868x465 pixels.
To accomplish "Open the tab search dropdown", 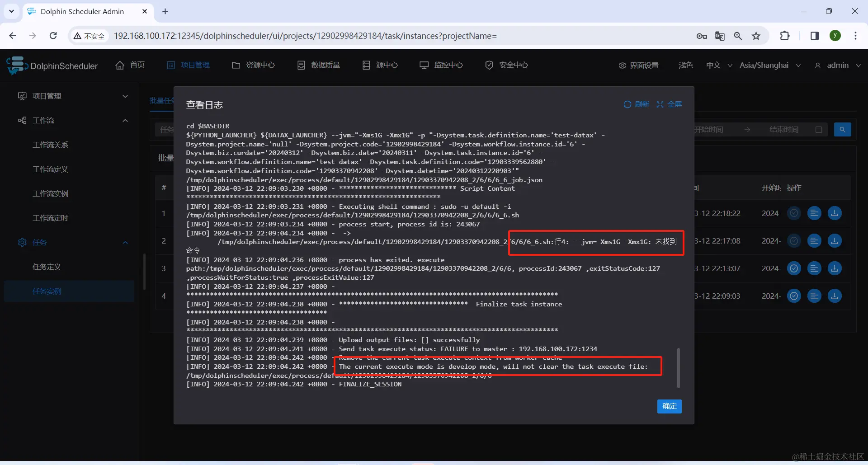I will pyautogui.click(x=11, y=11).
